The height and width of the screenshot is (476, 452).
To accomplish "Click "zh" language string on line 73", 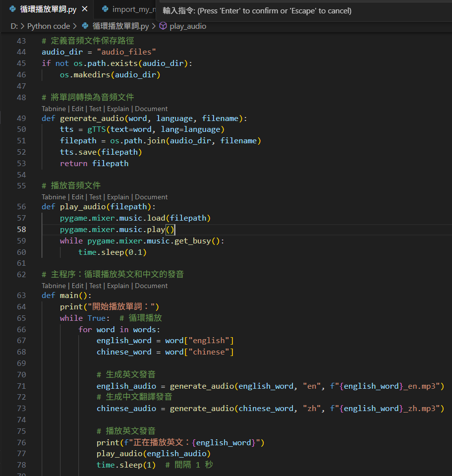I will [312, 409].
